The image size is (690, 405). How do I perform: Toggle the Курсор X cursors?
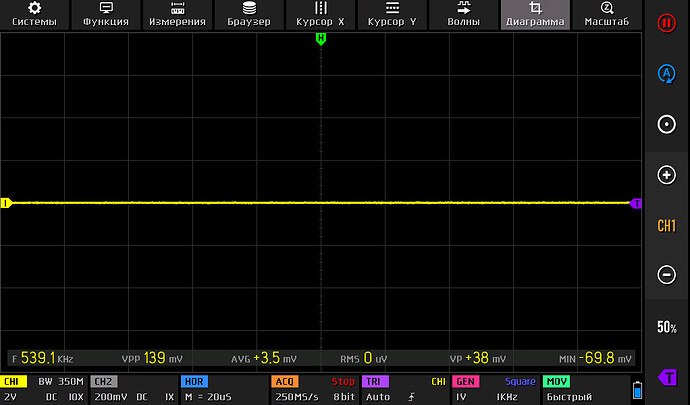tap(320, 14)
